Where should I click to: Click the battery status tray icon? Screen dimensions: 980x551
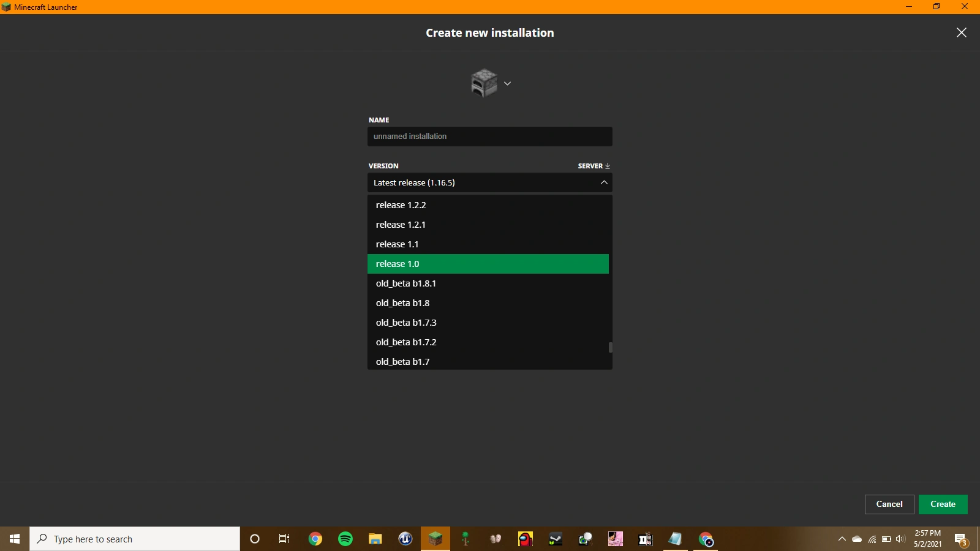[886, 539]
